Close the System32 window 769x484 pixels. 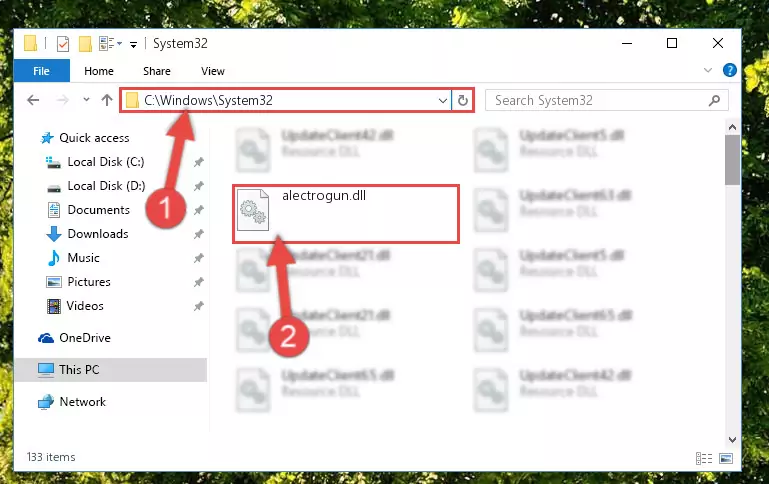click(x=718, y=43)
